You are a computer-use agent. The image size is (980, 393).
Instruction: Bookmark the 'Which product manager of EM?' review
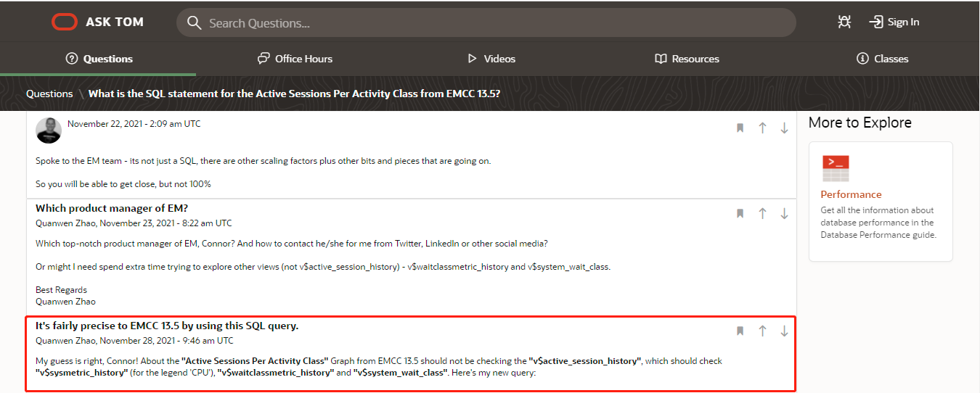click(x=740, y=213)
